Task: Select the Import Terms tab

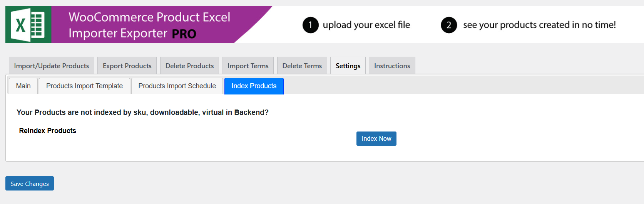Action: 248,66
